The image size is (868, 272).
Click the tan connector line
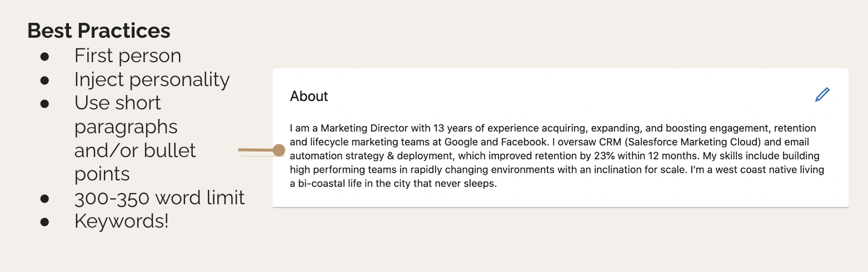point(256,150)
